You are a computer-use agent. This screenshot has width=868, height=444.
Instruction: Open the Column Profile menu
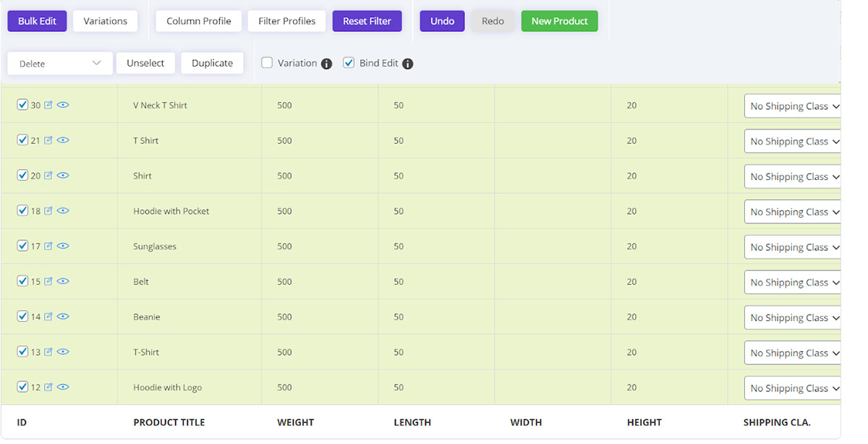click(198, 21)
